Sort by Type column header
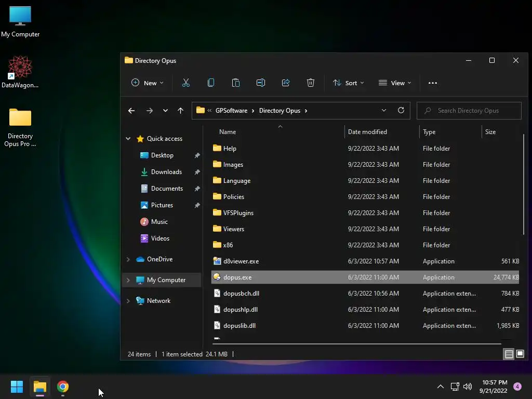Viewport: 532px width, 399px height. point(450,131)
